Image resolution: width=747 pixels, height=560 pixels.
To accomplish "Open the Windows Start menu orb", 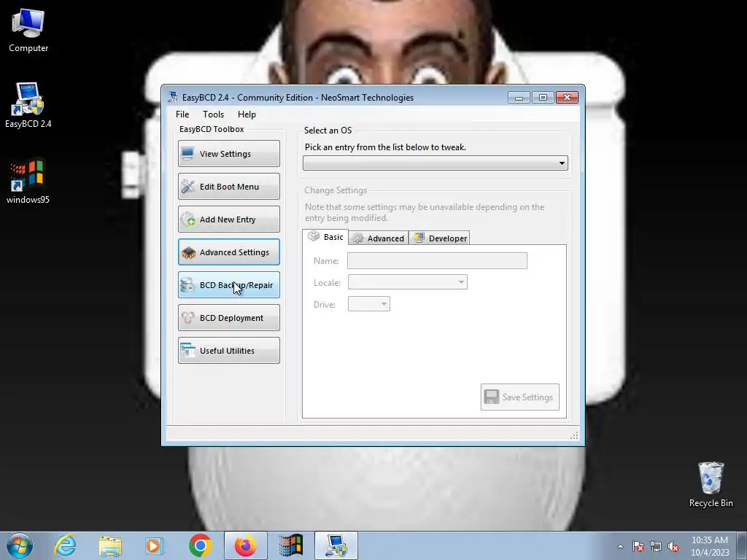I will tap(20, 545).
